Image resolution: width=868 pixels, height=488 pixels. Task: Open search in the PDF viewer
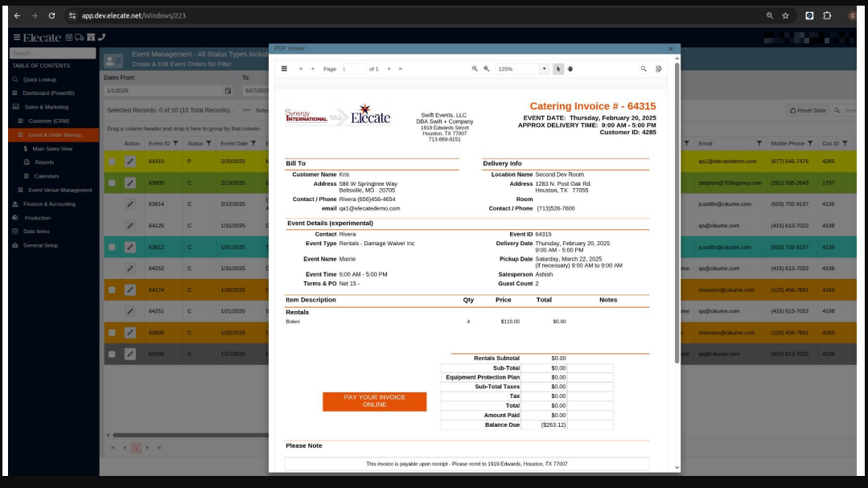click(644, 69)
